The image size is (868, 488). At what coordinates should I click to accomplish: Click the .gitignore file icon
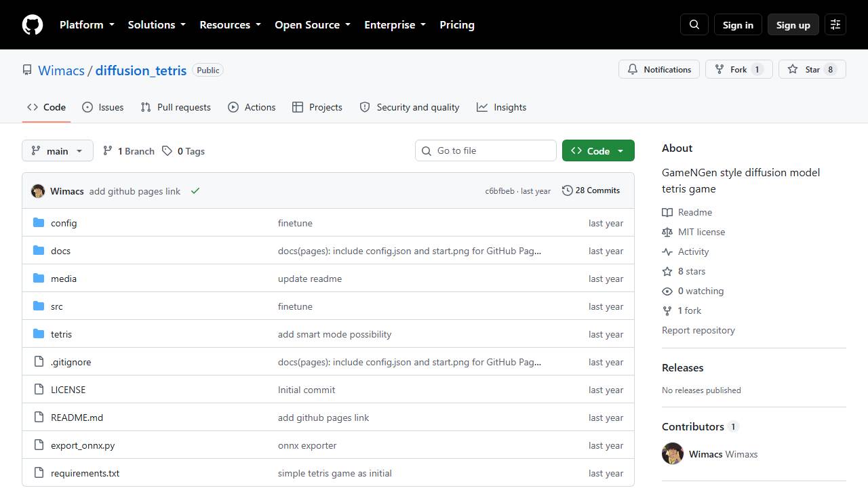[39, 362]
